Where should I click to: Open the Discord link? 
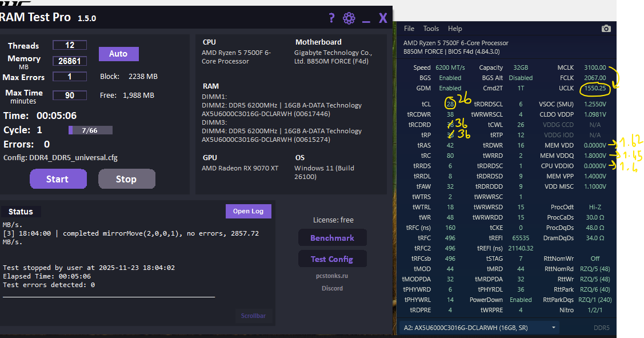click(x=332, y=288)
